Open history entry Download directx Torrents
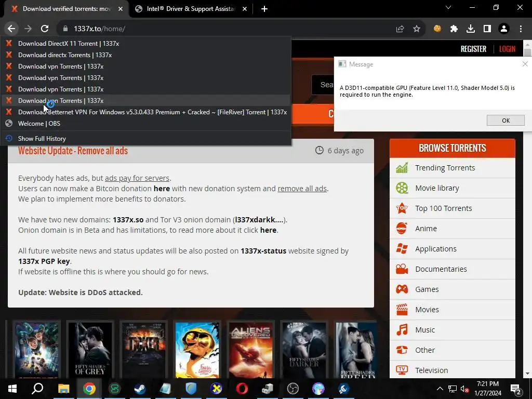The width and height of the screenshot is (532, 399). tap(145, 55)
